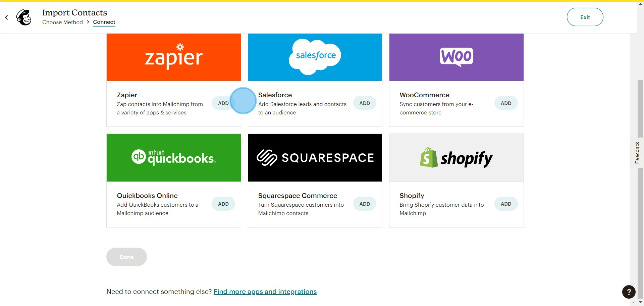The height and width of the screenshot is (306, 644).
Task: Add the Shopify integration
Action: click(x=506, y=204)
